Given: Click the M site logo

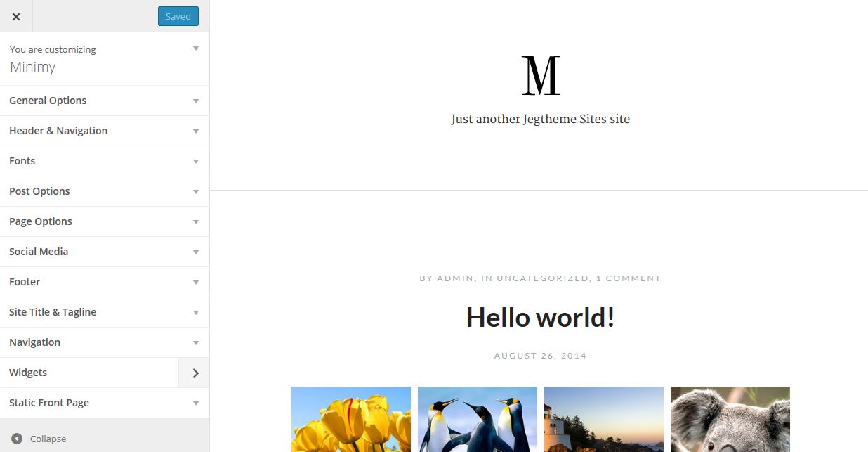Looking at the screenshot, I should click(541, 76).
